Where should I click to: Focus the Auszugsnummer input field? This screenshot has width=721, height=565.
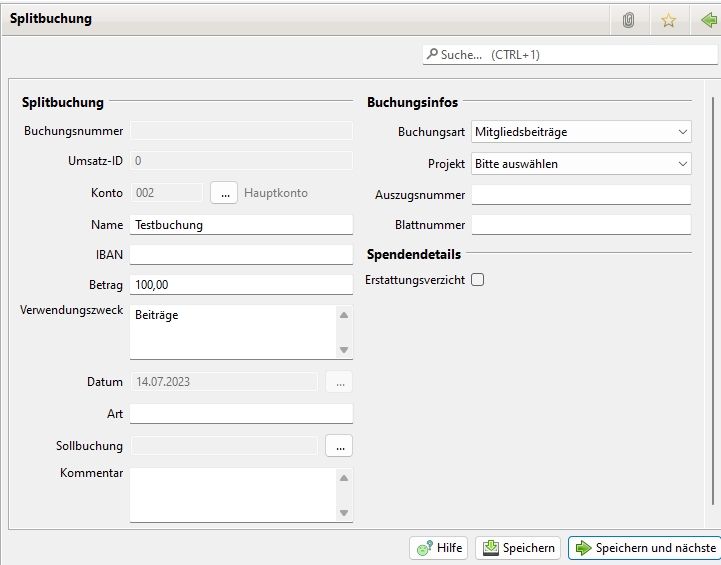coord(581,194)
